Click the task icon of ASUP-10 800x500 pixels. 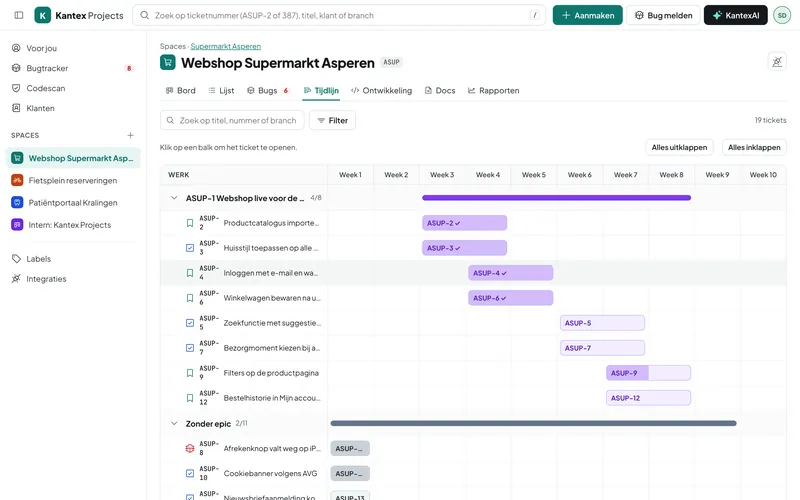190,473
